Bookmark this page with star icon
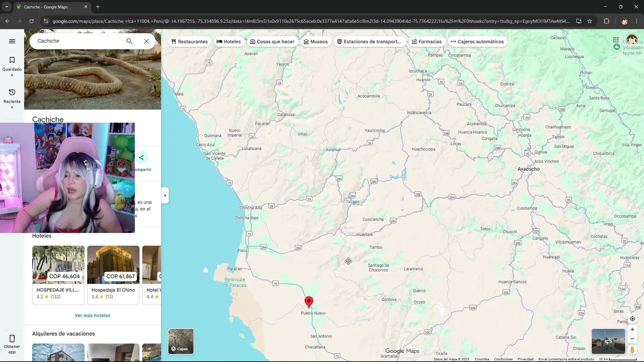Screen dimensions: 644x362 pos(590,21)
